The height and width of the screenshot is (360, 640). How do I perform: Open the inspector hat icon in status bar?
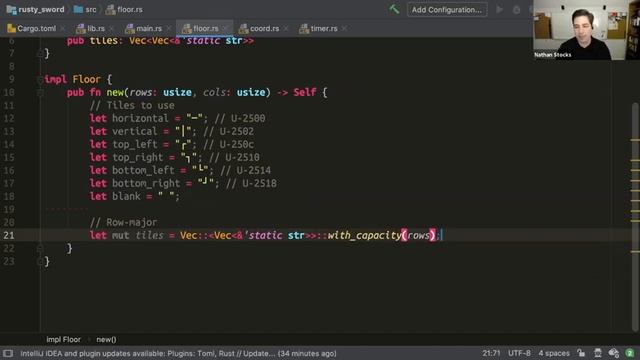click(x=598, y=353)
